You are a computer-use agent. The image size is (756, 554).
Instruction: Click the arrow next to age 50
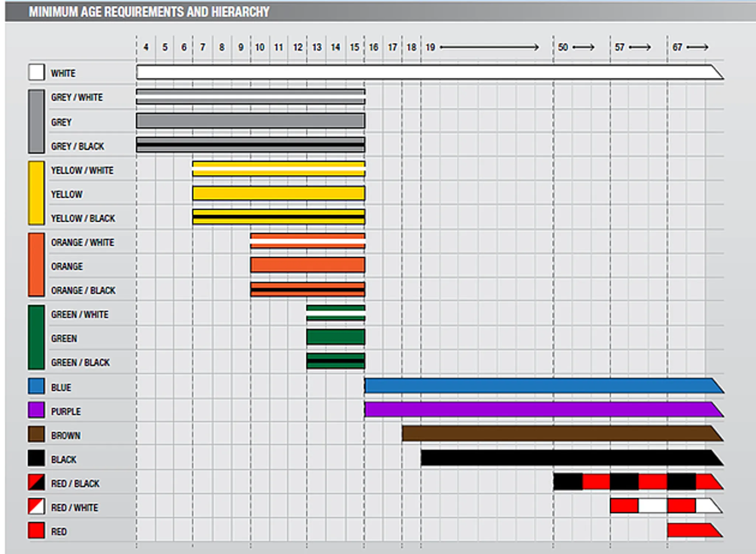coord(583,47)
